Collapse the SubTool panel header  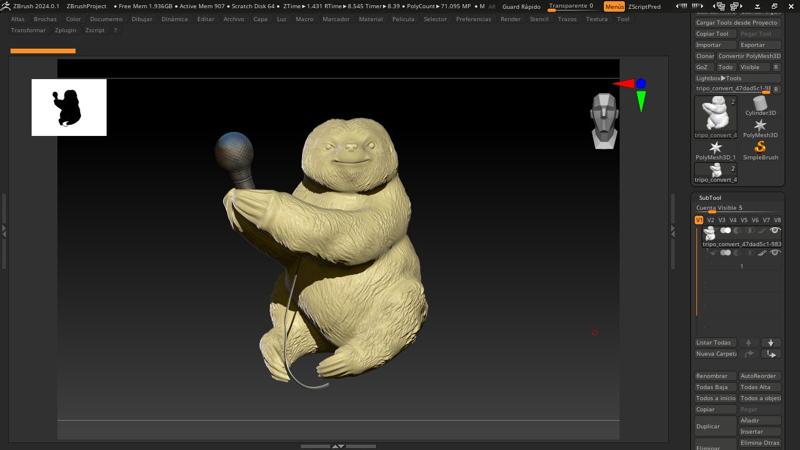709,197
